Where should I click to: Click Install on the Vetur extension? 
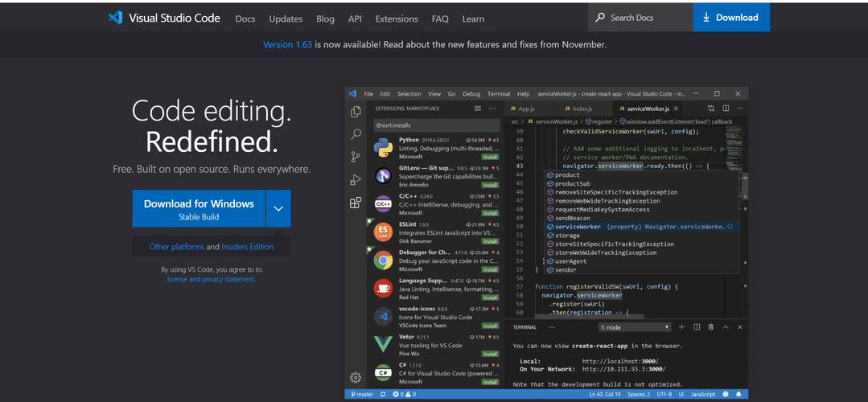[490, 354]
